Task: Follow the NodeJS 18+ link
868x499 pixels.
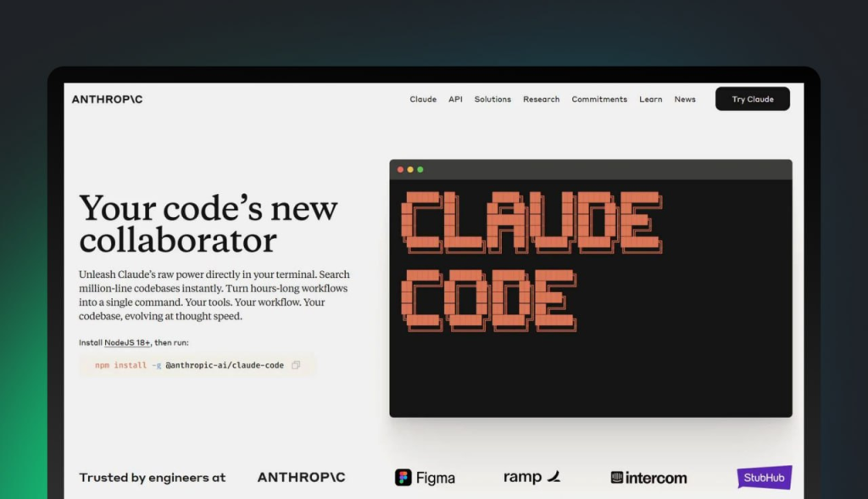Action: coord(127,342)
